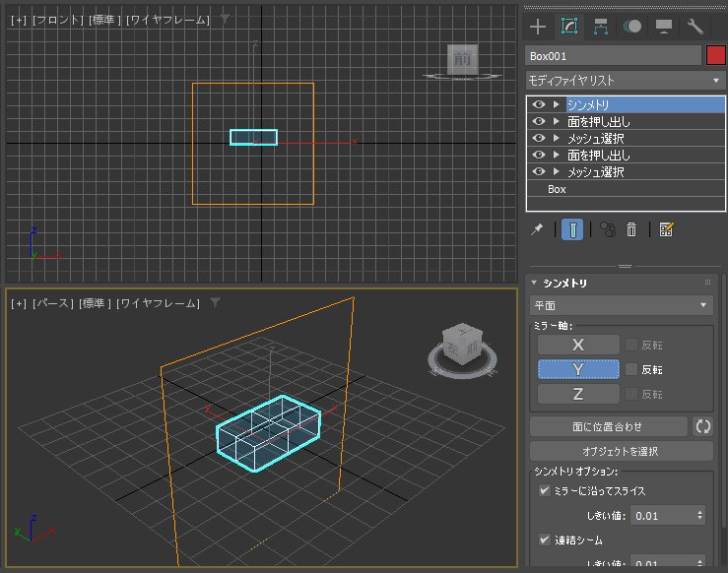Screen dimensions: 728x573
Task: Select the upper 面を押し出し stack label
Action: [599, 121]
